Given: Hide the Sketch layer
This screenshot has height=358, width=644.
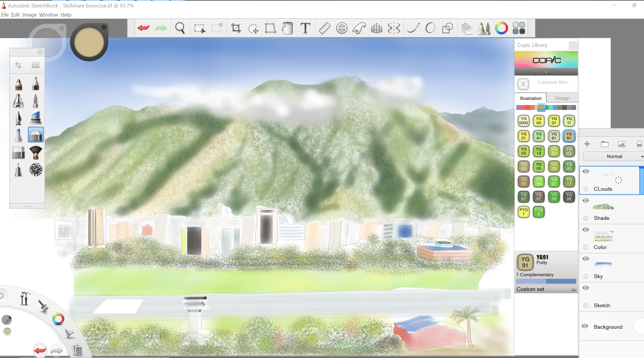Looking at the screenshot, I should tap(586, 288).
